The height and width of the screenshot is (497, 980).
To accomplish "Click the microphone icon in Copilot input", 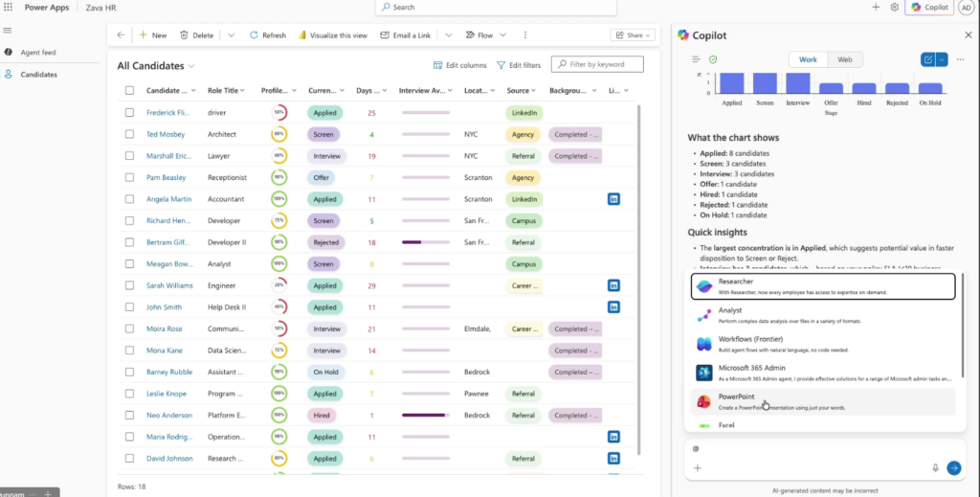I will click(935, 467).
